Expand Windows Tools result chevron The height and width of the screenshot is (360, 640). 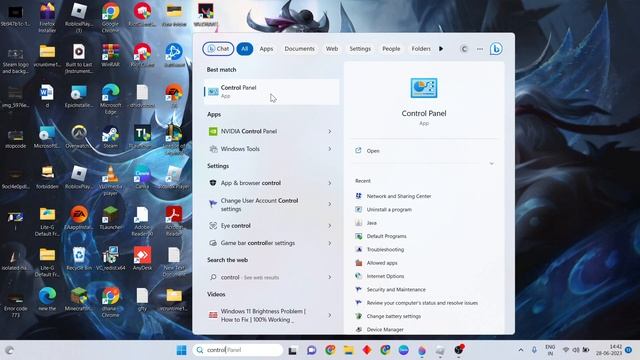[330, 149]
